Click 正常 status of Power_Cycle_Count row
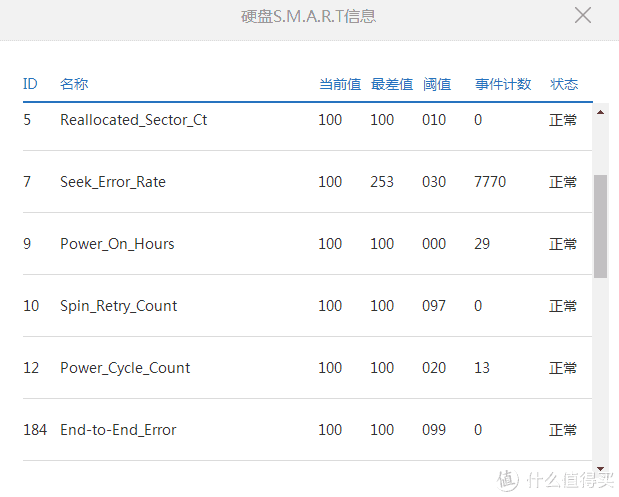619x497 pixels. 563,368
